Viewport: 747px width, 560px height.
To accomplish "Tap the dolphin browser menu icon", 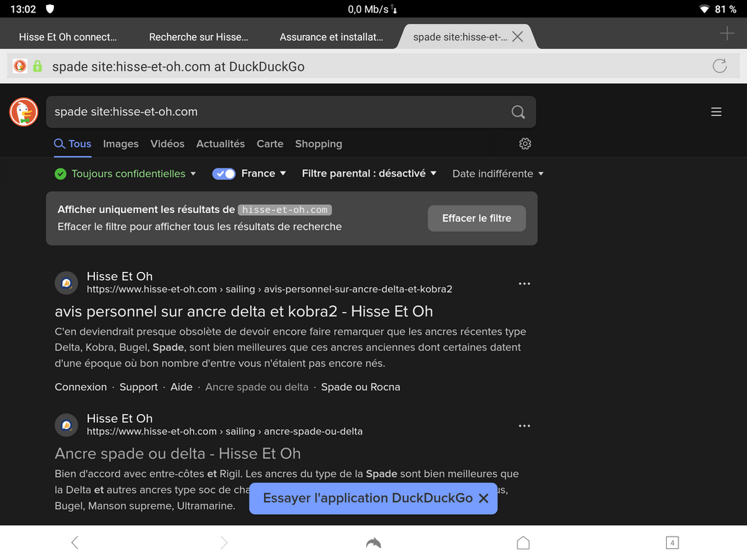I will pos(373,542).
